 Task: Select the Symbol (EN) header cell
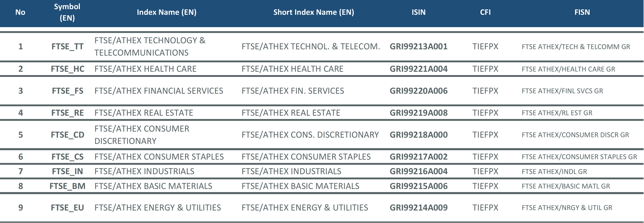coord(67,12)
